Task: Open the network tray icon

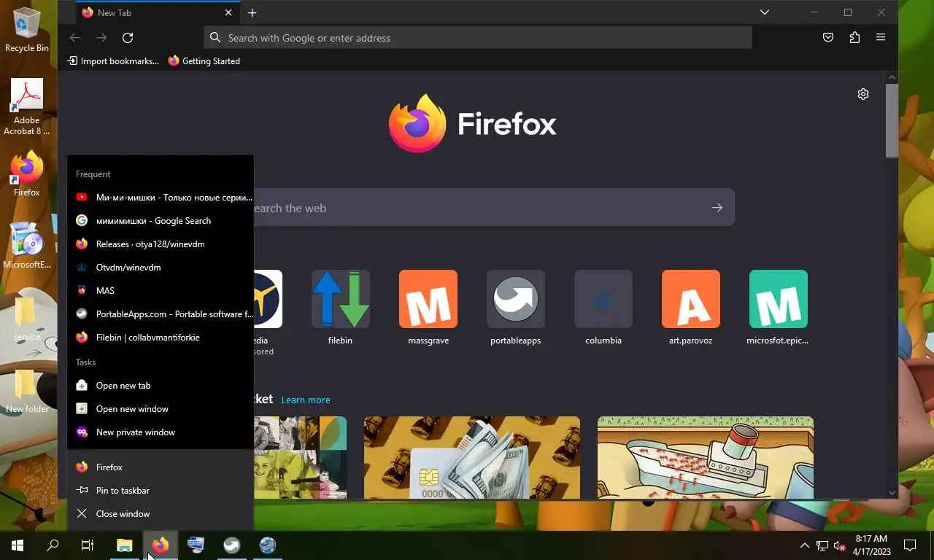Action: pos(822,545)
